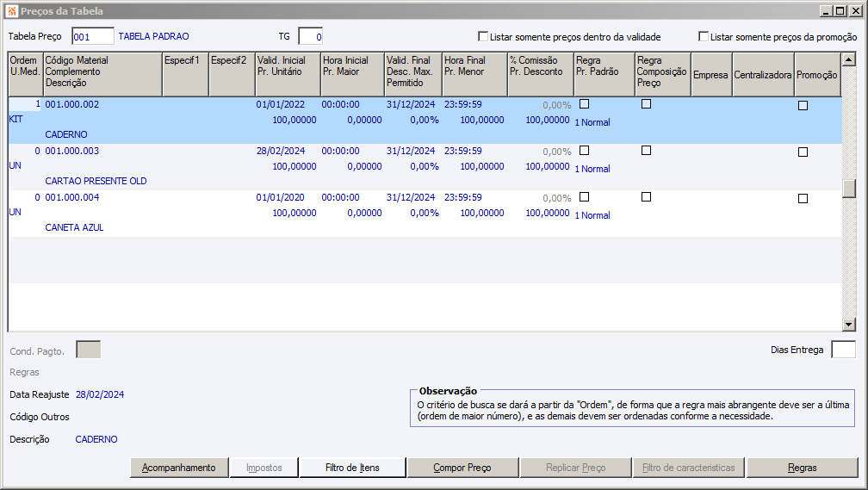
Task: Check Regra Composição Preço for CARTAO PRESENTE OLD
Action: 646,151
